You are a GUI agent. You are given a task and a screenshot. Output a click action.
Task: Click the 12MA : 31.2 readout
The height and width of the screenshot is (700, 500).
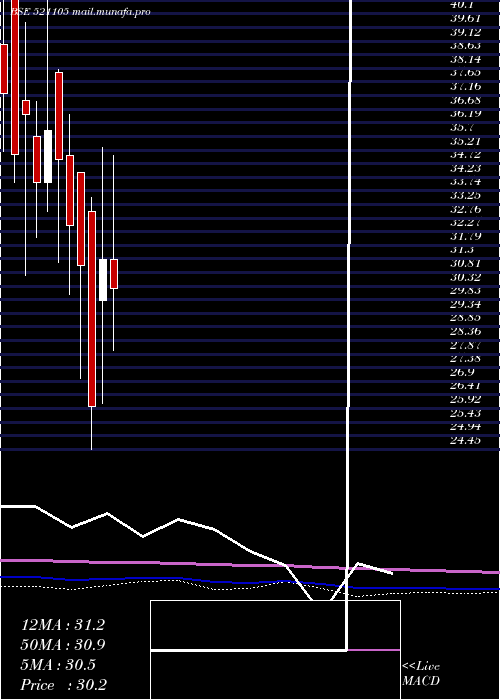click(x=62, y=625)
